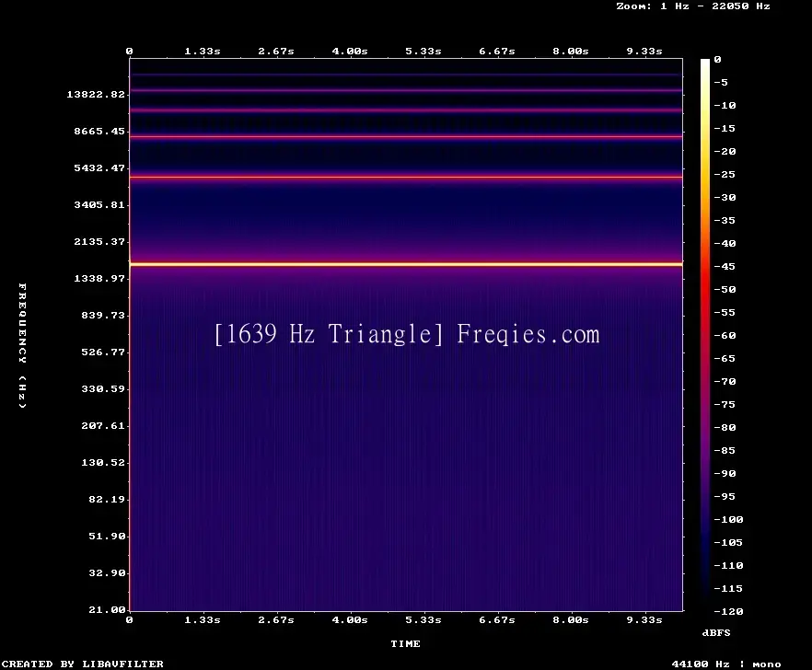Pick the 2135.37 frequency tick label
Image resolution: width=812 pixels, height=670 pixels.
pos(99,241)
